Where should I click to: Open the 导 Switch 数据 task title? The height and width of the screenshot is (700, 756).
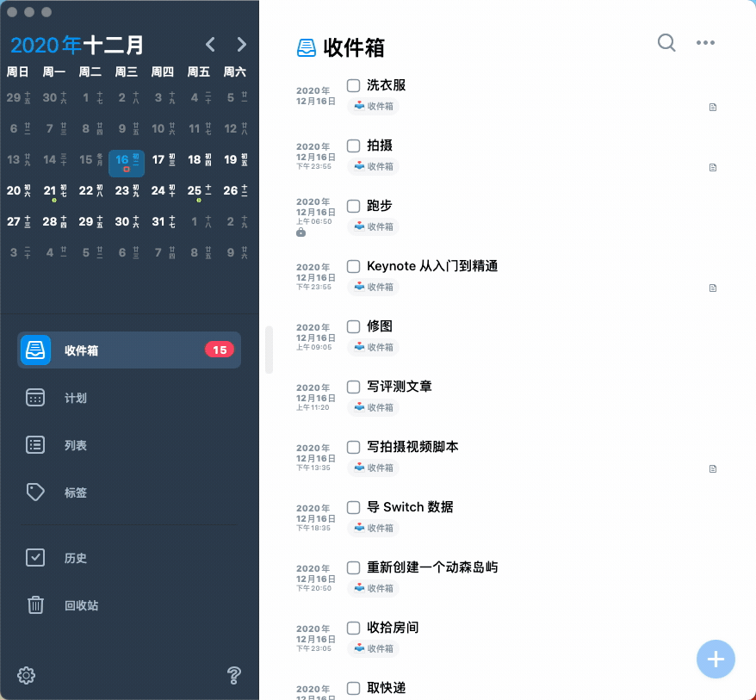(410, 507)
